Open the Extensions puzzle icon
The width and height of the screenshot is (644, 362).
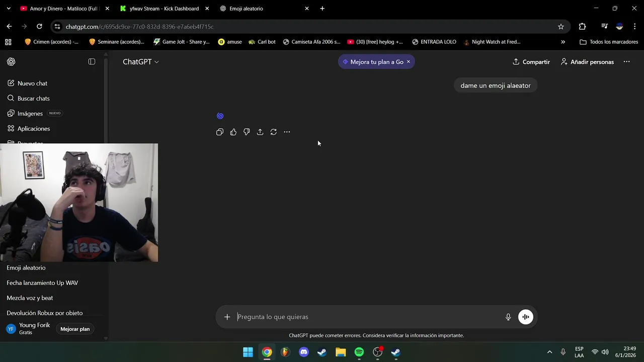point(582,27)
